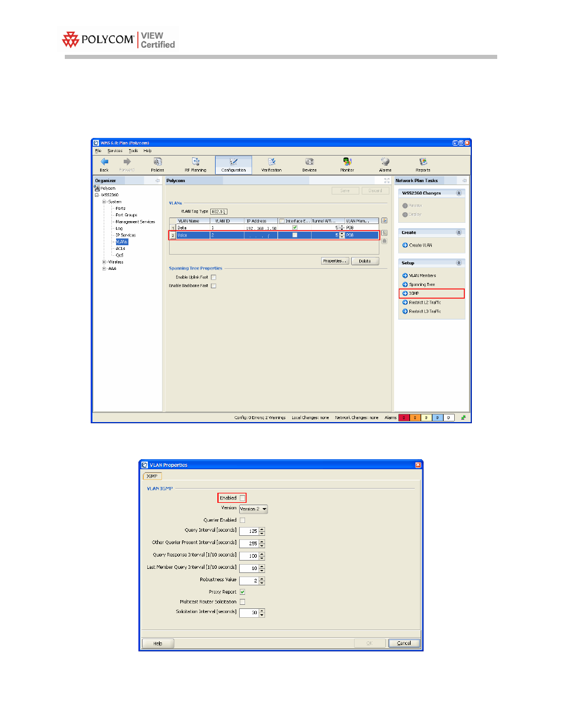Toggle Interface Enabled checkbox for Voice VLAN

coord(295,235)
